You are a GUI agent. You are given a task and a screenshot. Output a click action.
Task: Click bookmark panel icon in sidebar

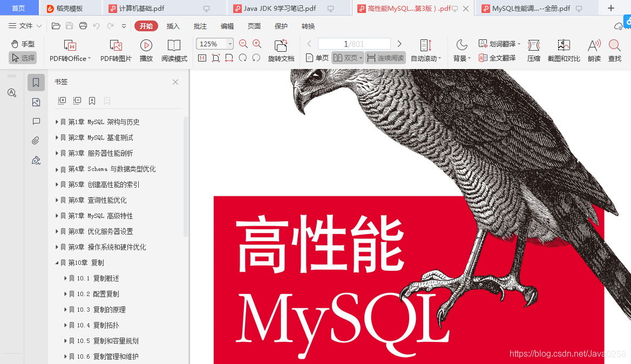36,83
